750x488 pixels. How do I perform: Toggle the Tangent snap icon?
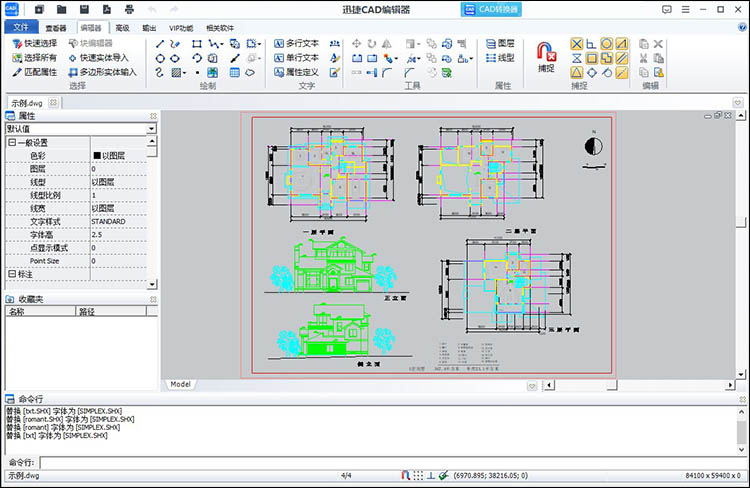click(x=607, y=73)
